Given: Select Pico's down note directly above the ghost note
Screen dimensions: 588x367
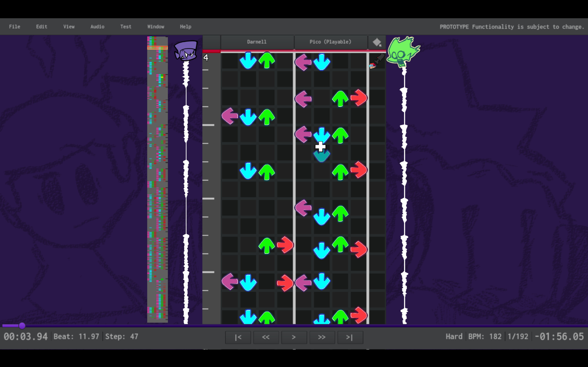Looking at the screenshot, I should click(x=322, y=135).
